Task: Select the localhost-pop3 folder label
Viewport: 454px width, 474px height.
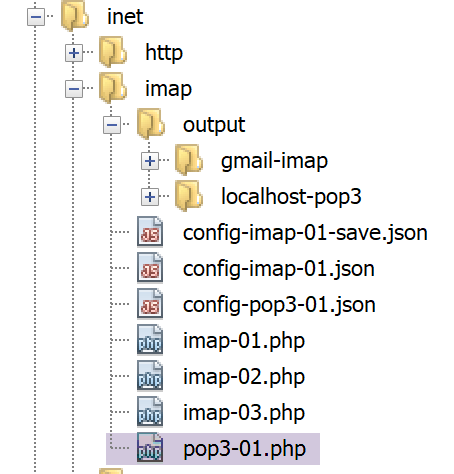Action: pyautogui.click(x=291, y=197)
